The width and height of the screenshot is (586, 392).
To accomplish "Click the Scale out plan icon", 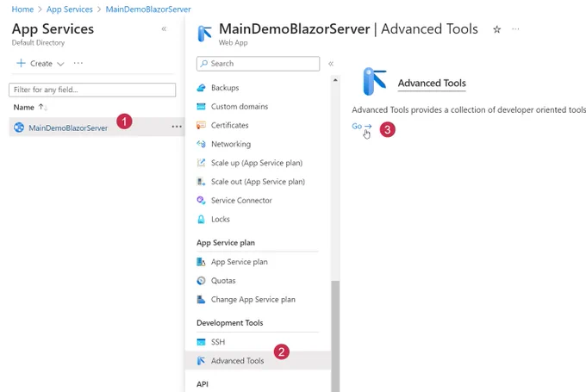I will pyautogui.click(x=201, y=182).
